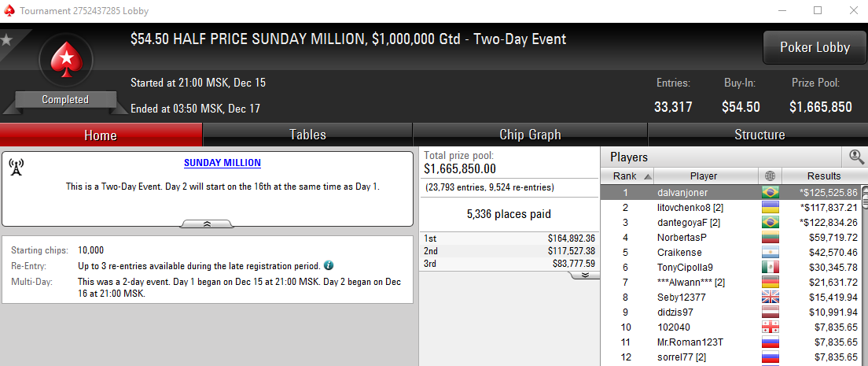Click the re-entry info icon
This screenshot has height=366, width=868.
point(329,265)
